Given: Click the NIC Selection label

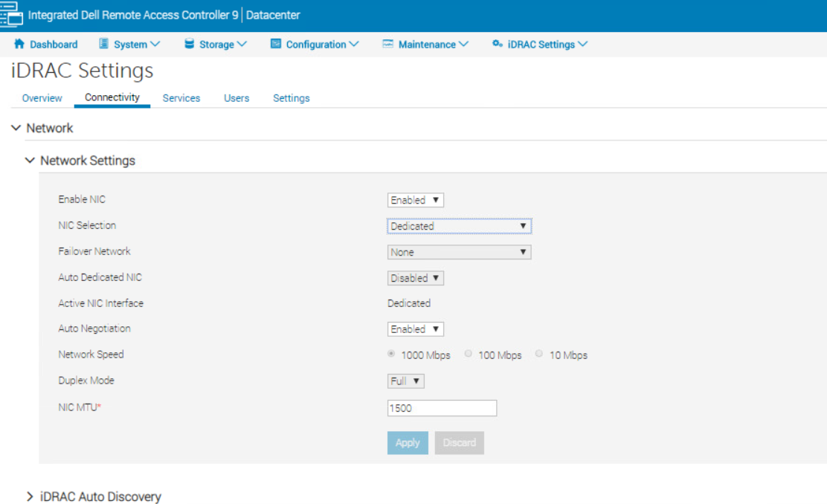Looking at the screenshot, I should coord(87,225).
